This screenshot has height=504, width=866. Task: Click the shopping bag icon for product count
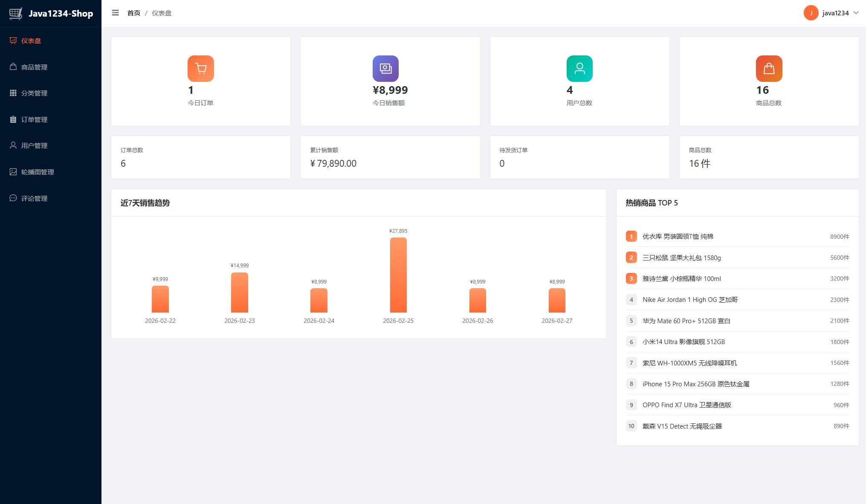[x=769, y=68]
